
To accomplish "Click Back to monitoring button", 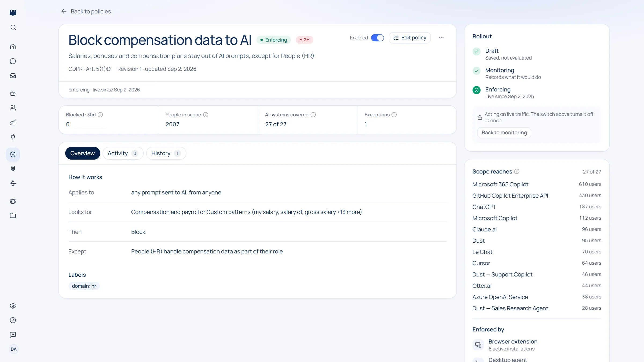I will click(504, 133).
